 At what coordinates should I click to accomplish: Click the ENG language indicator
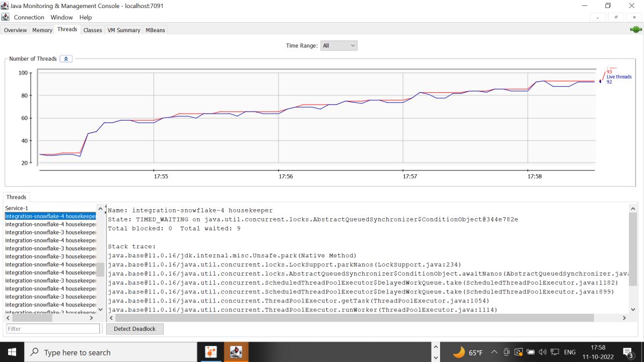(x=570, y=352)
